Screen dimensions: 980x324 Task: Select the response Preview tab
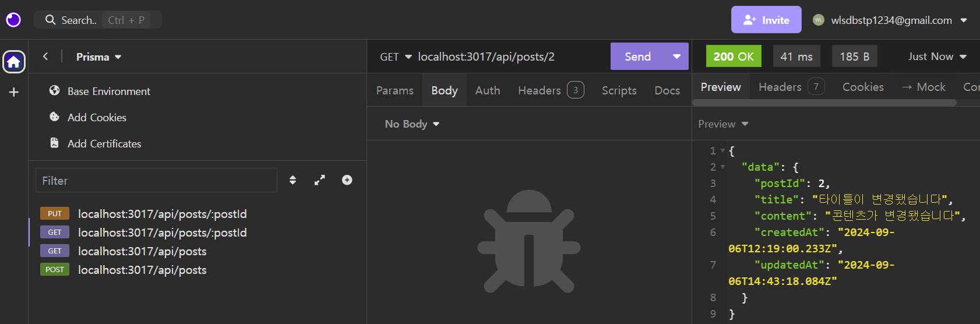point(721,87)
